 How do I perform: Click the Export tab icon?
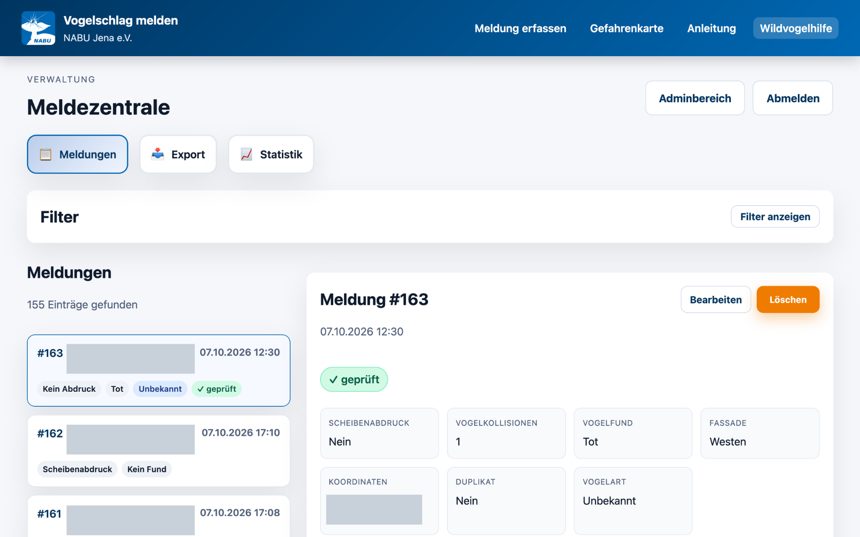[157, 154]
